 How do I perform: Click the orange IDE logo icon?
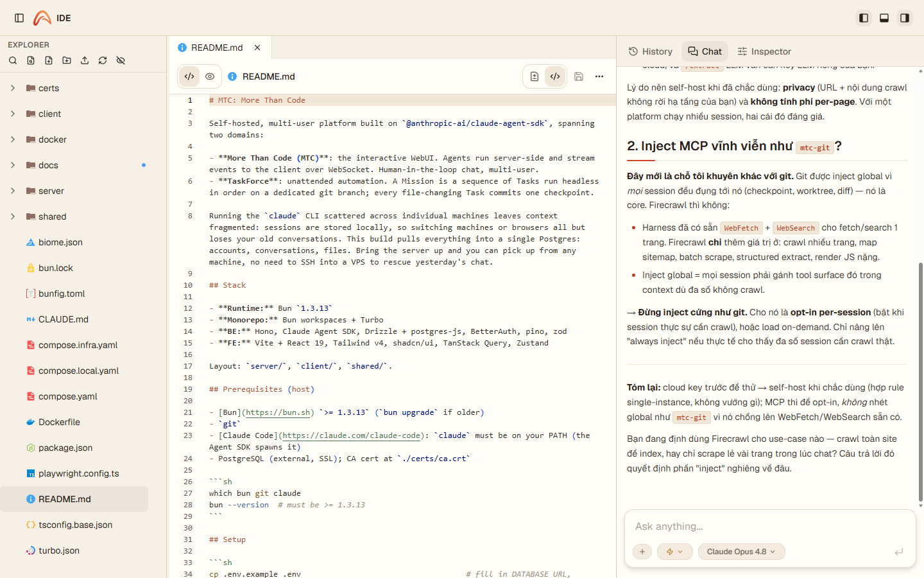[x=42, y=18]
